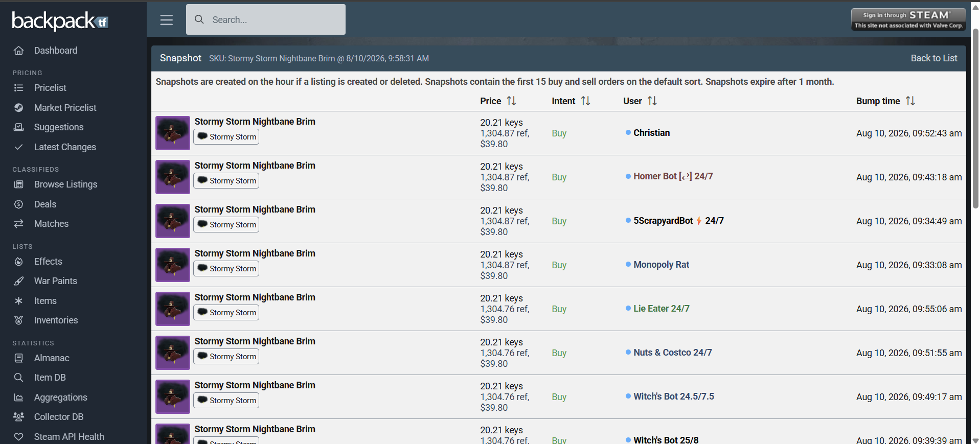Open Browse Listings in Classifieds
980x444 pixels.
65,184
